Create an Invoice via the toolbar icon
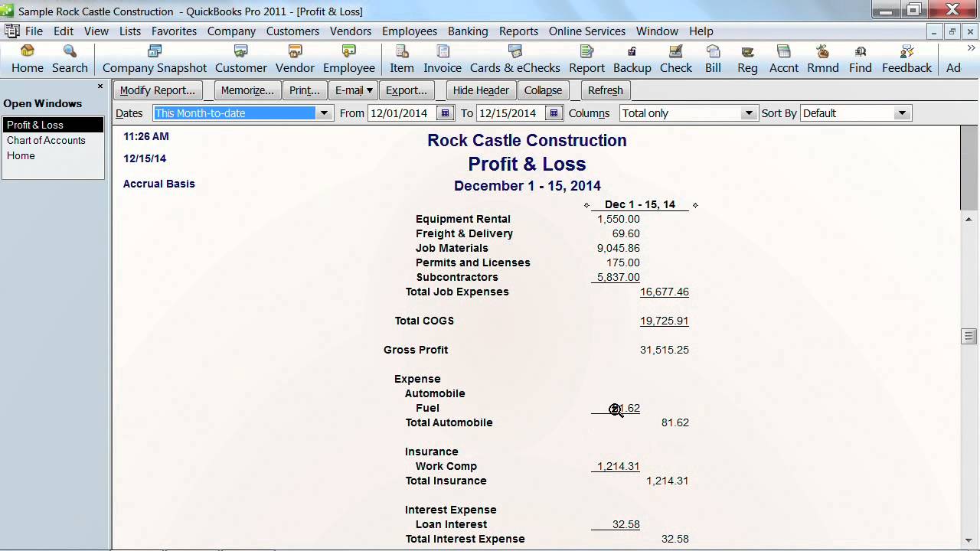Image resolution: width=980 pixels, height=551 pixels. point(443,59)
